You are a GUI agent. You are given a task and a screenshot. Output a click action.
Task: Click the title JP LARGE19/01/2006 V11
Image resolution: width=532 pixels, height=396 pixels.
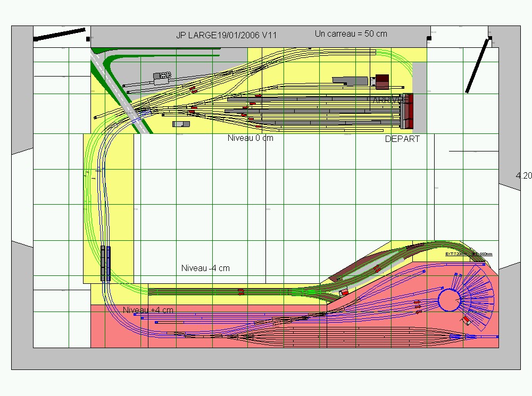(x=226, y=35)
